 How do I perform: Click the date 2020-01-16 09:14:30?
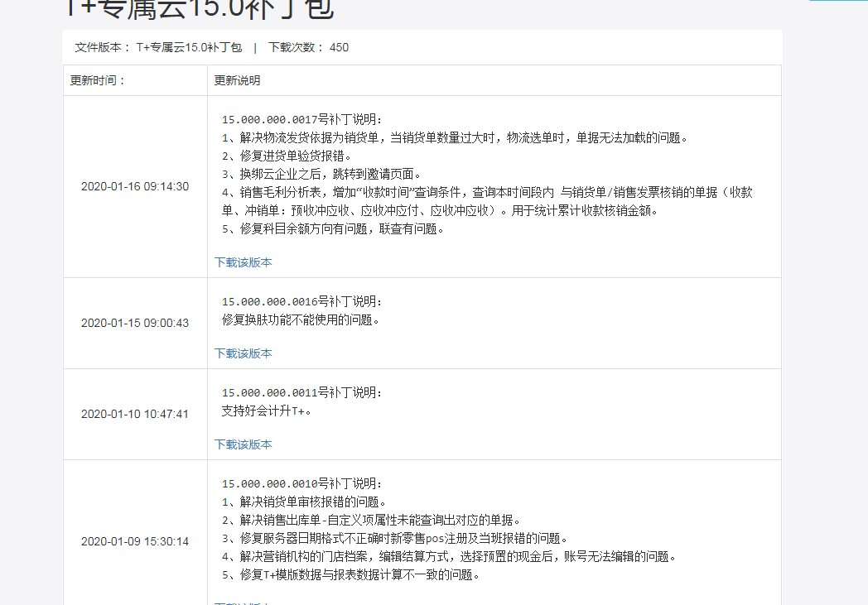click(135, 186)
